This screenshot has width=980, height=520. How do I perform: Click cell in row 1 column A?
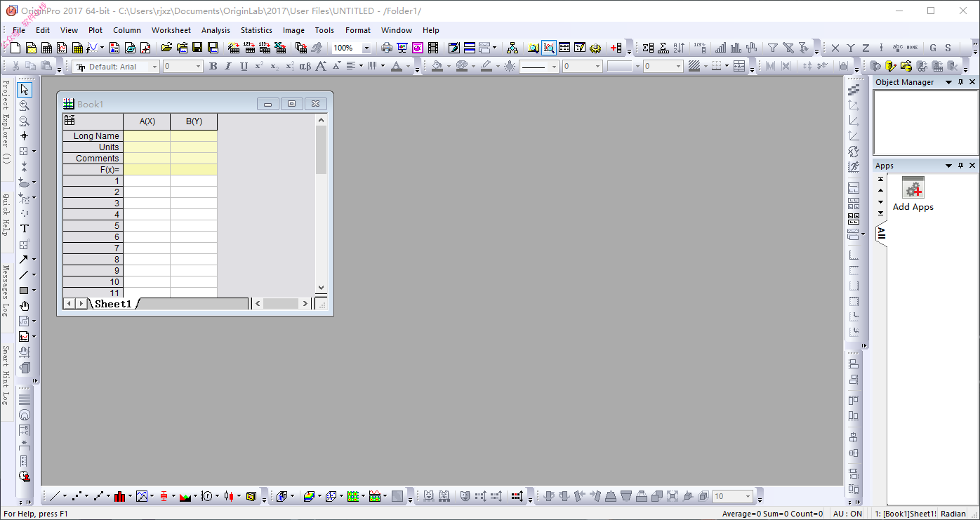[147, 181]
